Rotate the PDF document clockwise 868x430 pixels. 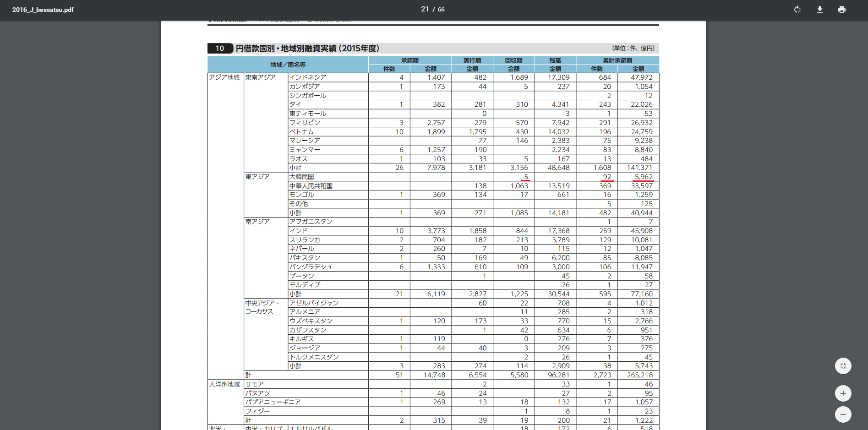[797, 10]
